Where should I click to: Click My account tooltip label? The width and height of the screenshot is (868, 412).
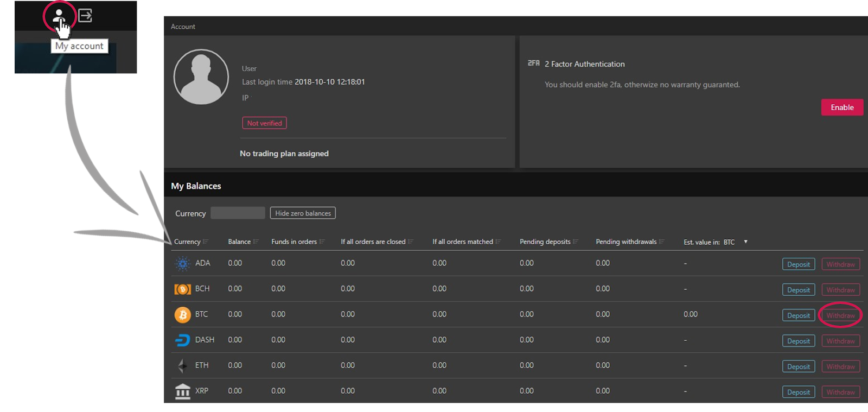(x=79, y=46)
